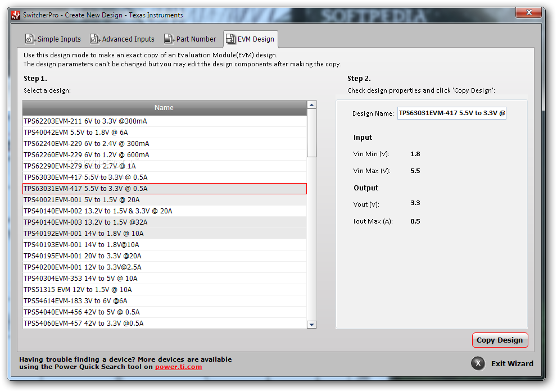Screen dimensions: 557x392
Task: Select the EVM Design tab
Action: [x=251, y=39]
